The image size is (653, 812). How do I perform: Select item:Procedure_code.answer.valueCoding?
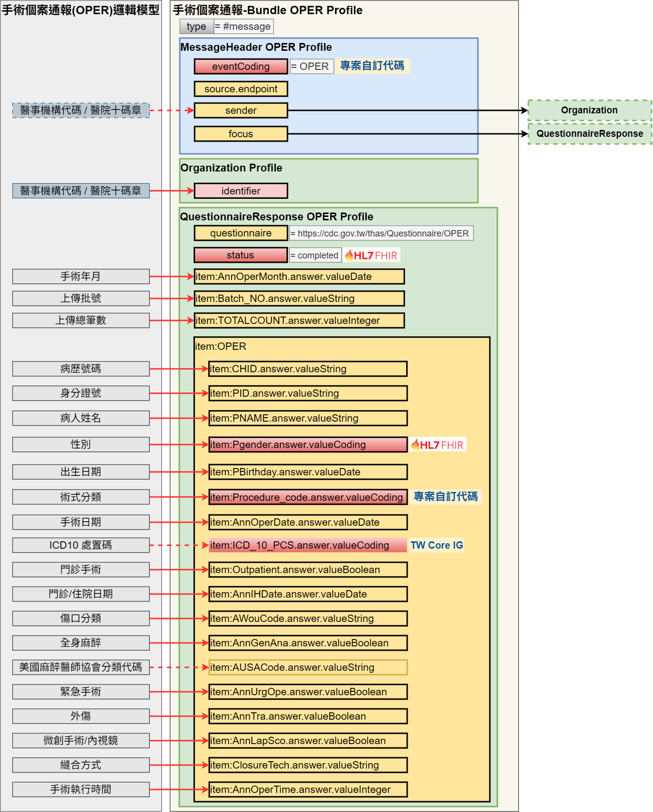[x=308, y=497]
